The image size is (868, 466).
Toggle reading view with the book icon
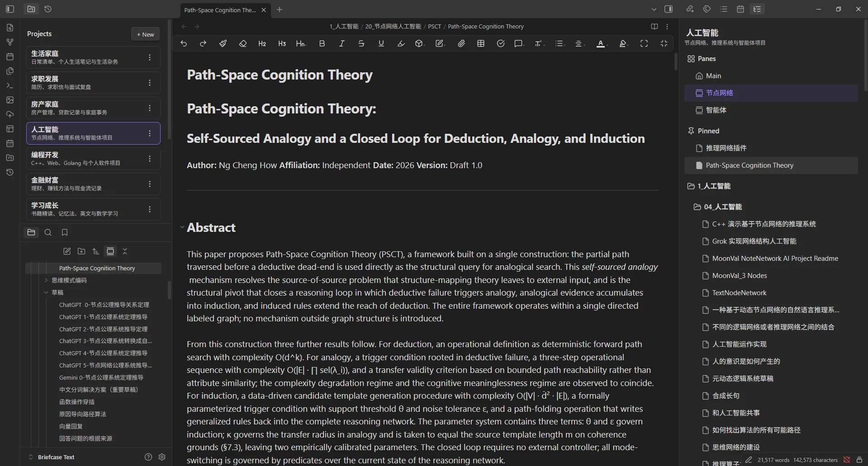[654, 27]
